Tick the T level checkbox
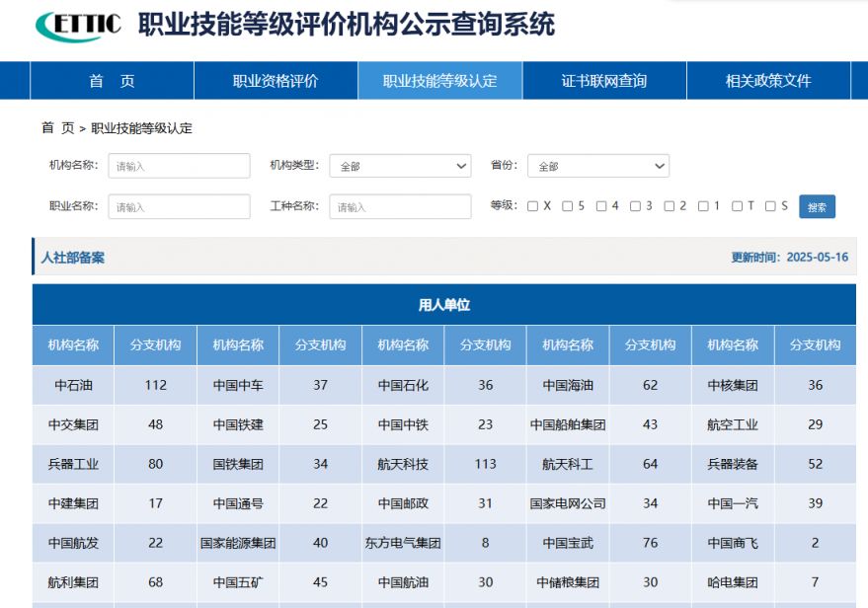The height and width of the screenshot is (608, 868). coord(737,206)
